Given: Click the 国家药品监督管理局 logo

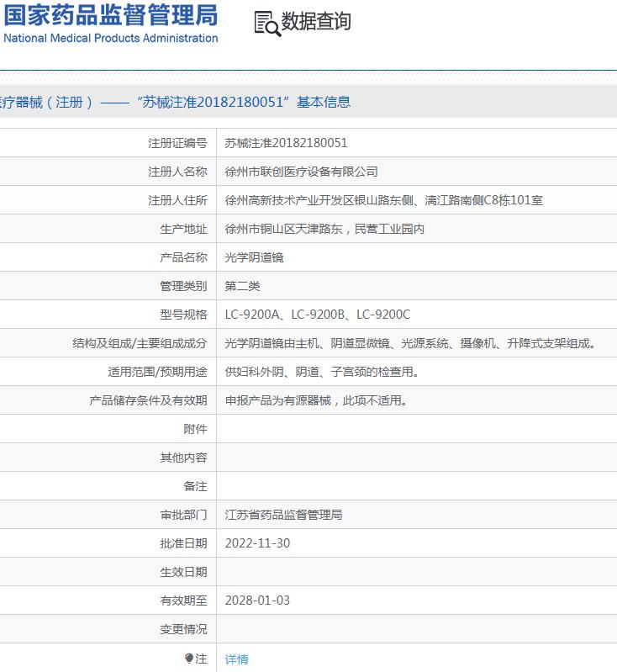Looking at the screenshot, I should tap(111, 14).
